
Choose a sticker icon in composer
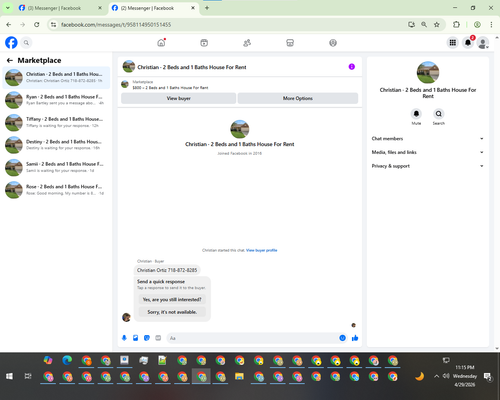(147, 338)
